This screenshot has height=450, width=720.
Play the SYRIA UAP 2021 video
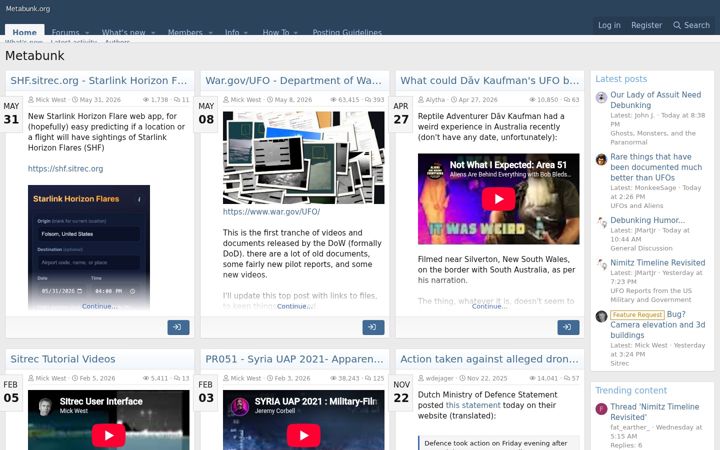(304, 435)
